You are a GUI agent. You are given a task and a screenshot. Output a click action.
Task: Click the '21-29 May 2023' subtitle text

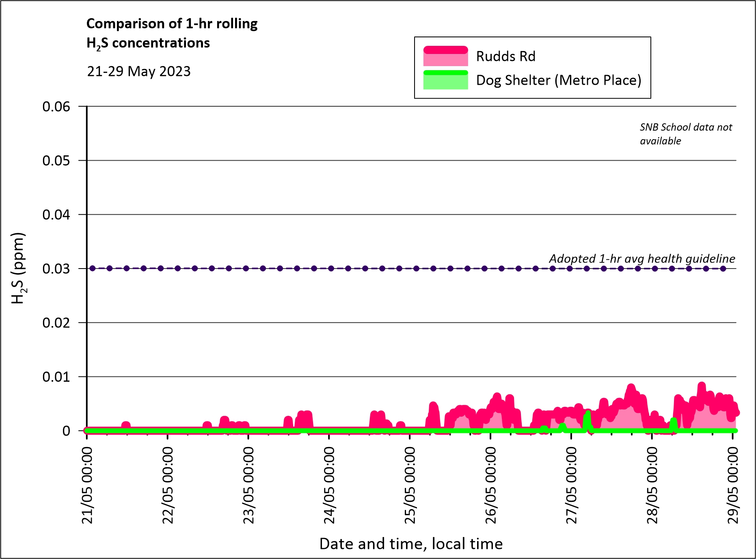point(139,71)
